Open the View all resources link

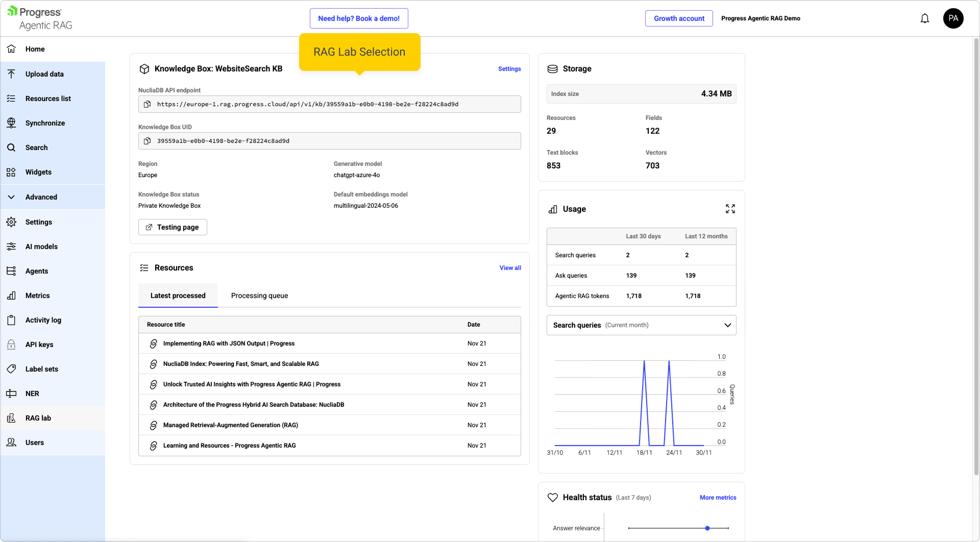(510, 268)
